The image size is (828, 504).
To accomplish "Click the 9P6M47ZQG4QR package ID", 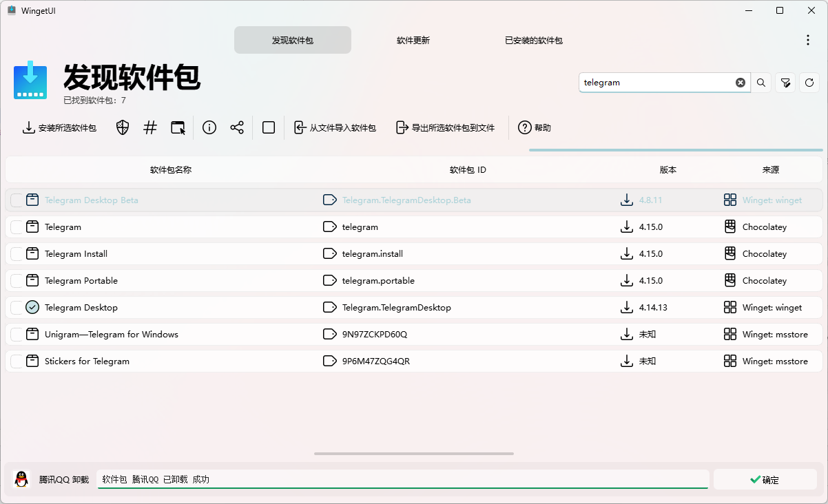I will [376, 361].
